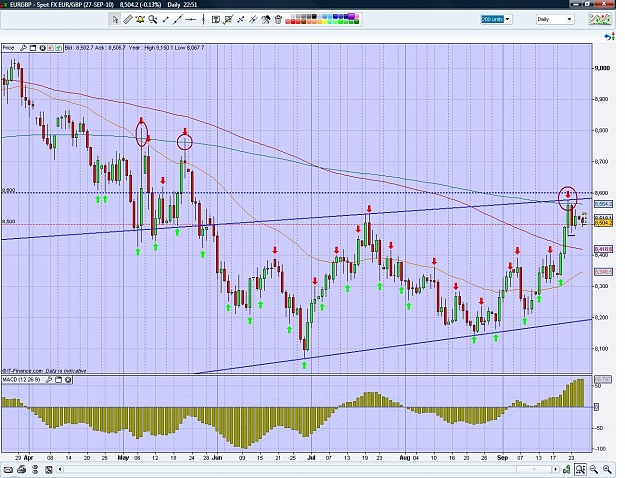Select the text box annotation tool
This screenshot has width=625, height=478.
[x=216, y=19]
